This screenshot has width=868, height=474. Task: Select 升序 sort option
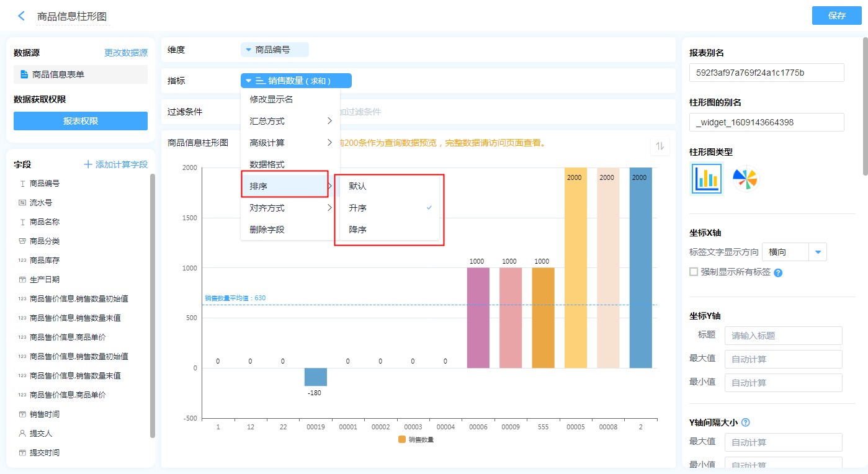(x=358, y=208)
